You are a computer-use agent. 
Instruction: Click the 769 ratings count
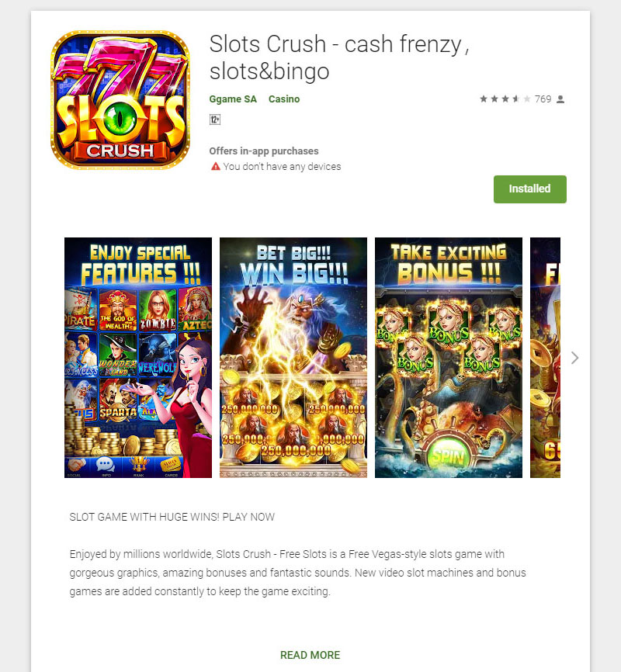pos(543,99)
